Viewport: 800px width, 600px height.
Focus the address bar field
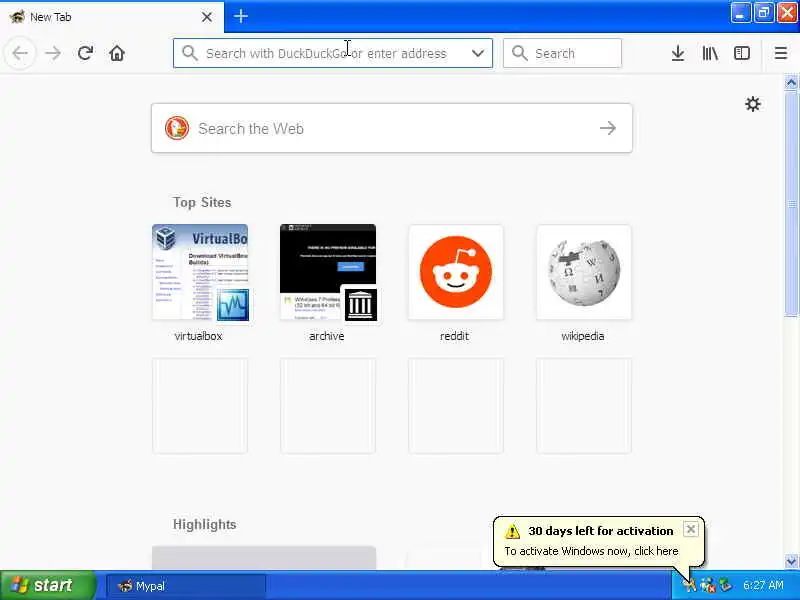333,53
